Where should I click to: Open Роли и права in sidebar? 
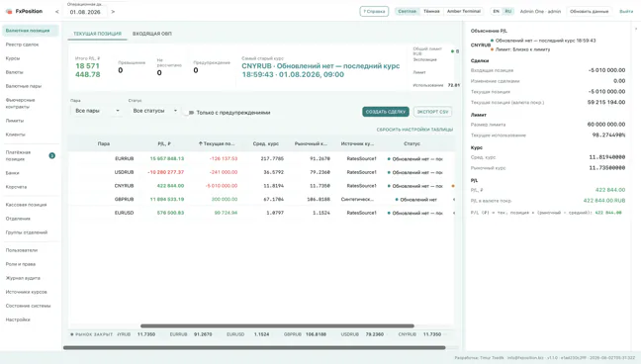coord(31,264)
